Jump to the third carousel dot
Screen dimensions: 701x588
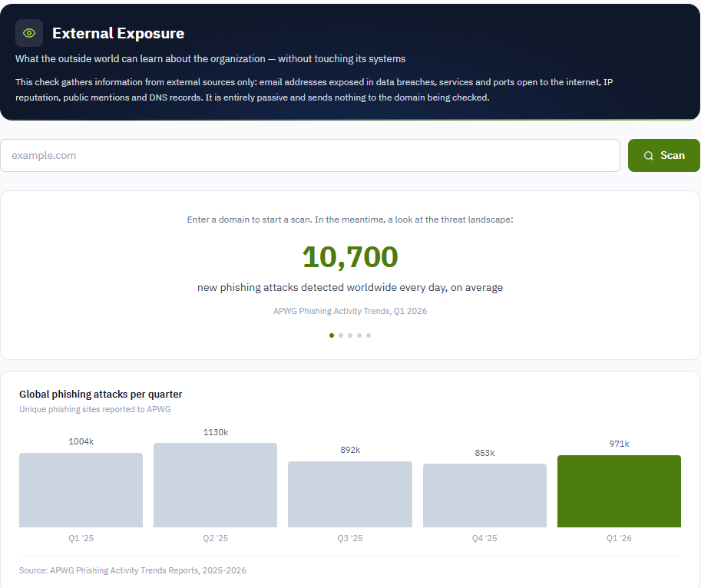(x=350, y=335)
